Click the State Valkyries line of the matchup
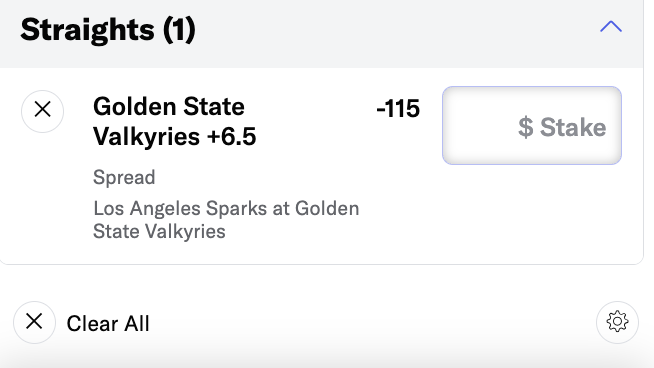The width and height of the screenshot is (654, 368). click(x=159, y=231)
